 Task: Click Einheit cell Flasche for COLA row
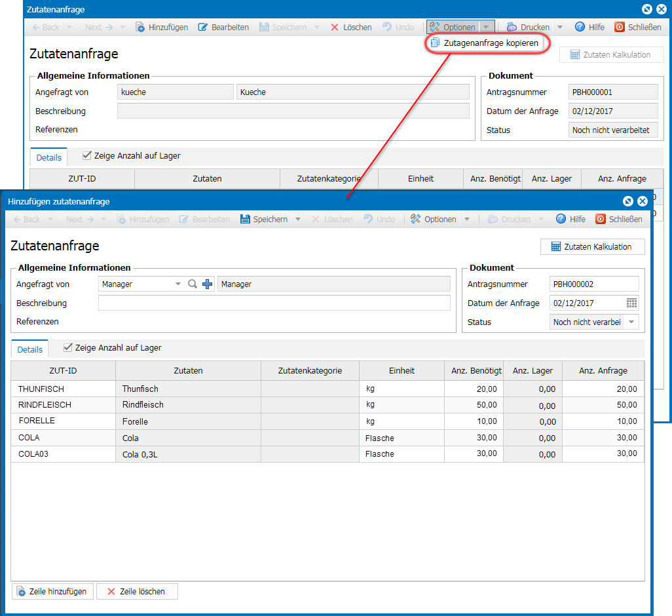(401, 438)
